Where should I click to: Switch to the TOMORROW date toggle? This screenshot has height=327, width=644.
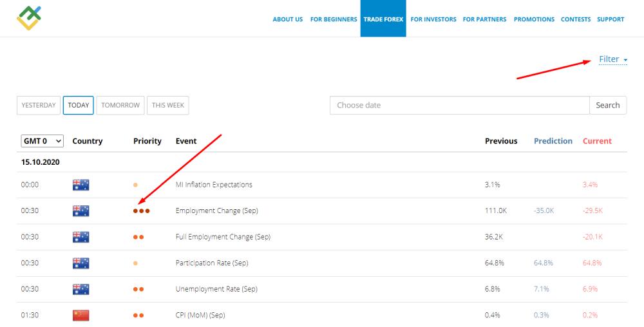point(120,106)
